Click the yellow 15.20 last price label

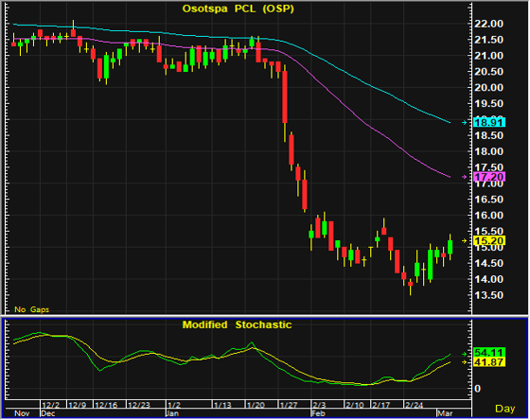[x=489, y=241]
